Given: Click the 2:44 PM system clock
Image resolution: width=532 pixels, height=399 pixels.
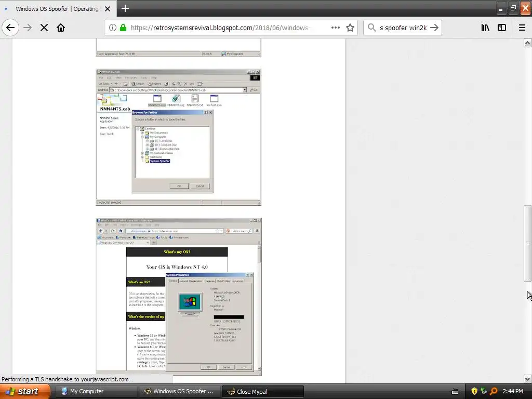Looking at the screenshot, I should point(513,391).
